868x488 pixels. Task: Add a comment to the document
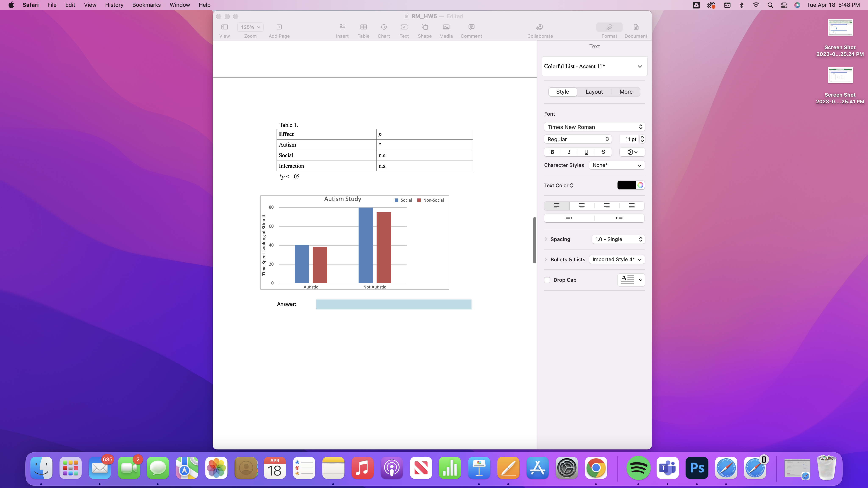pyautogui.click(x=471, y=30)
